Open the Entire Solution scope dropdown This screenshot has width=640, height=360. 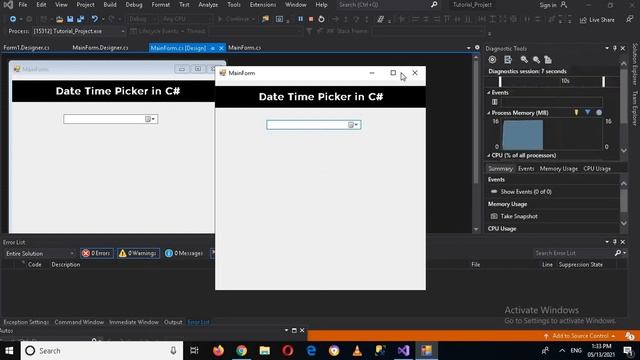click(39, 253)
